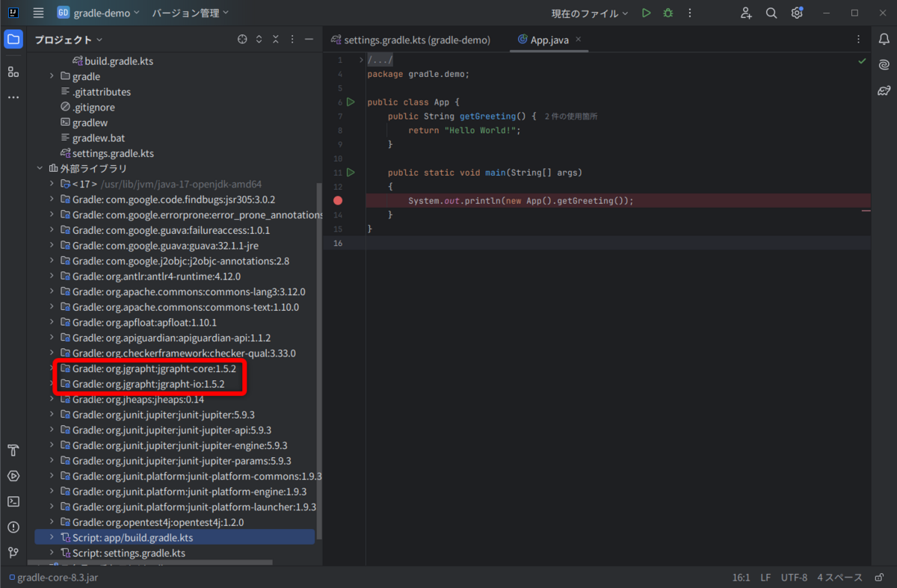Open IDE settings with the gear icon
The height and width of the screenshot is (588, 897).
click(796, 13)
